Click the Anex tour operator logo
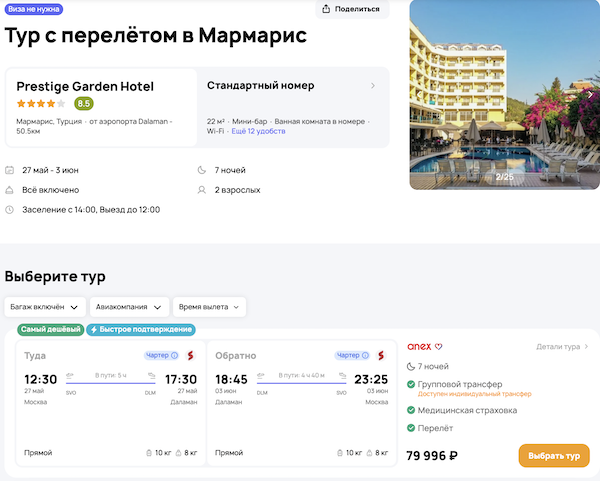The image size is (600, 481). pyautogui.click(x=420, y=347)
